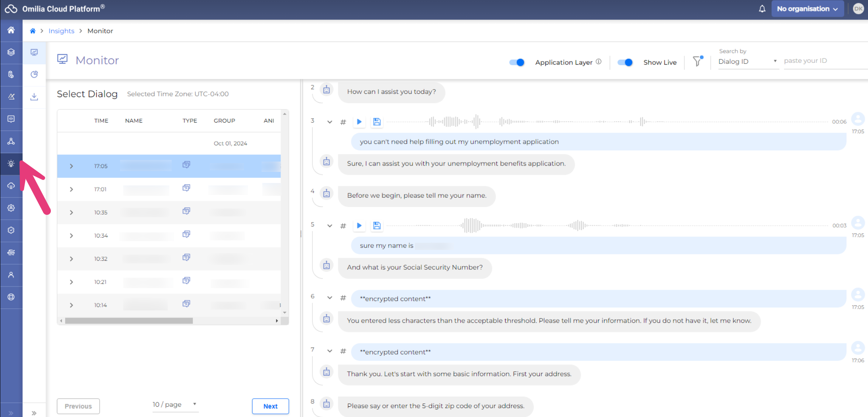The width and height of the screenshot is (868, 417).
Task: Open the export download icon in sub-sidebar
Action: click(34, 97)
